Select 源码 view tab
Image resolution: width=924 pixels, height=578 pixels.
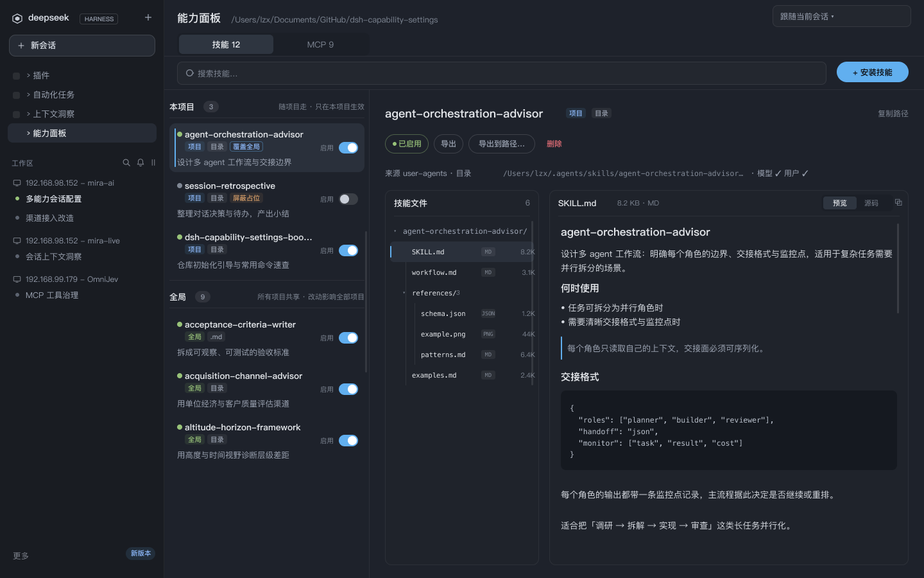tap(871, 203)
